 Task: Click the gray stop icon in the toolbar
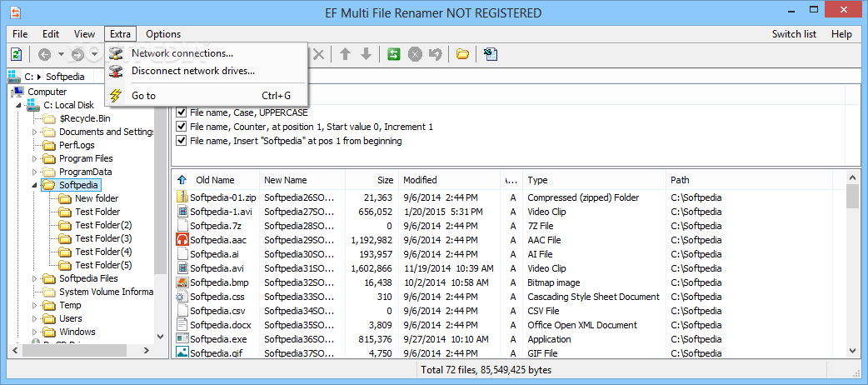click(x=415, y=54)
